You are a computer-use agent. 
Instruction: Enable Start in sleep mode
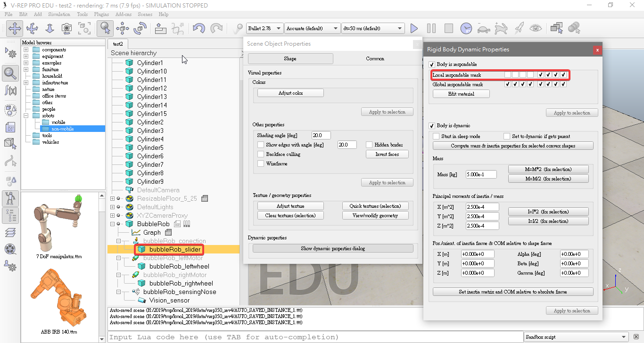click(x=436, y=136)
